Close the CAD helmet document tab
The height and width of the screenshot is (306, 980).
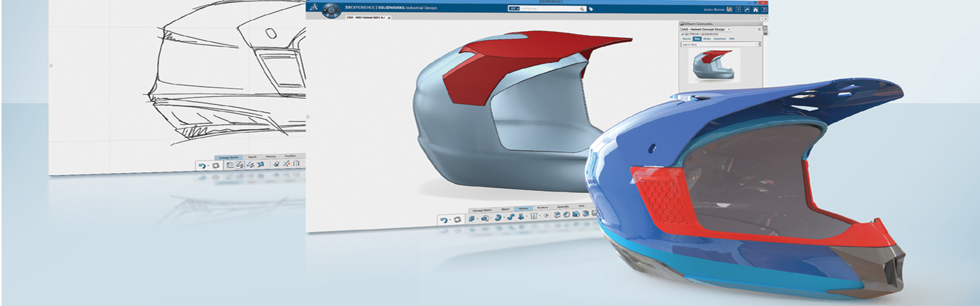(x=389, y=18)
